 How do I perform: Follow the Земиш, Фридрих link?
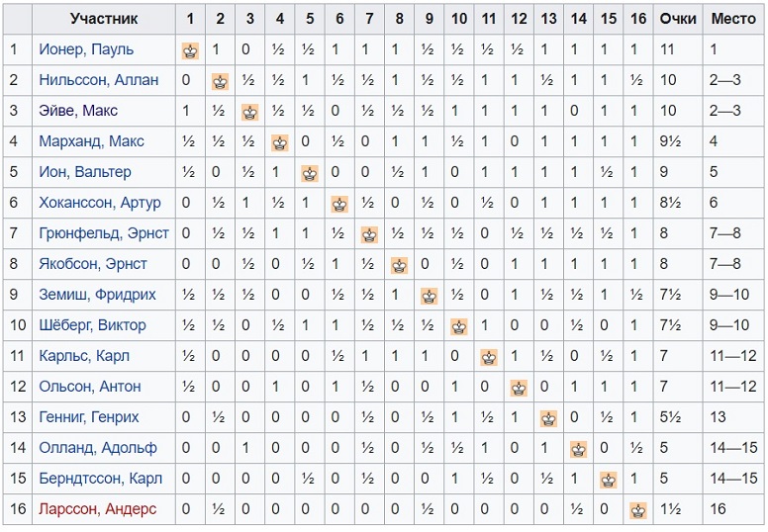[97, 295]
